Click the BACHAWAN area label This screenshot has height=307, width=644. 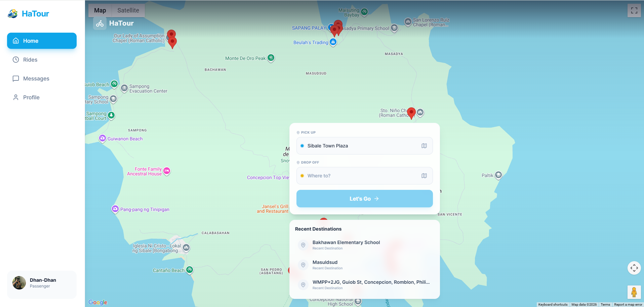tap(215, 70)
